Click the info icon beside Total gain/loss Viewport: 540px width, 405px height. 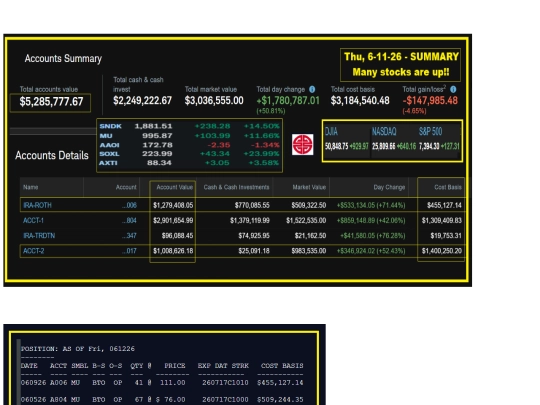click(453, 89)
